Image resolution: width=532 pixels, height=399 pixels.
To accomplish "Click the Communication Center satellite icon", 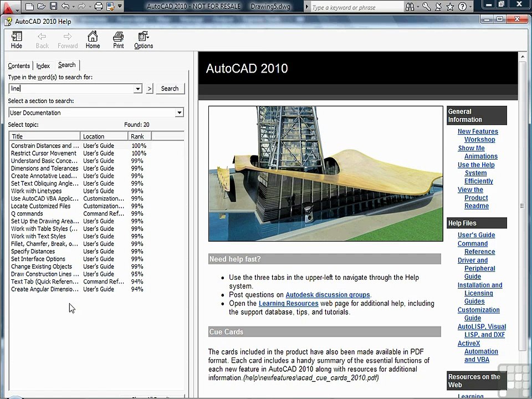I will coord(438,7).
